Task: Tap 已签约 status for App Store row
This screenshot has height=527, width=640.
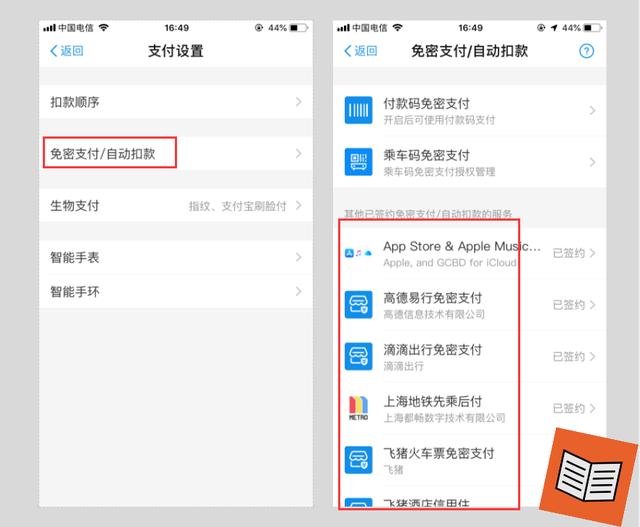Action: coord(569,253)
